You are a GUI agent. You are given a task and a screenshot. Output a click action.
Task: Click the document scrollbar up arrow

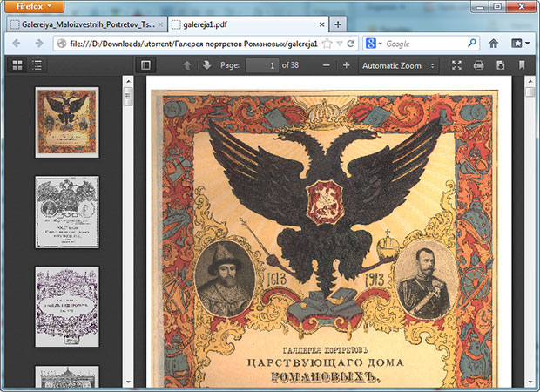pyautogui.click(x=530, y=81)
